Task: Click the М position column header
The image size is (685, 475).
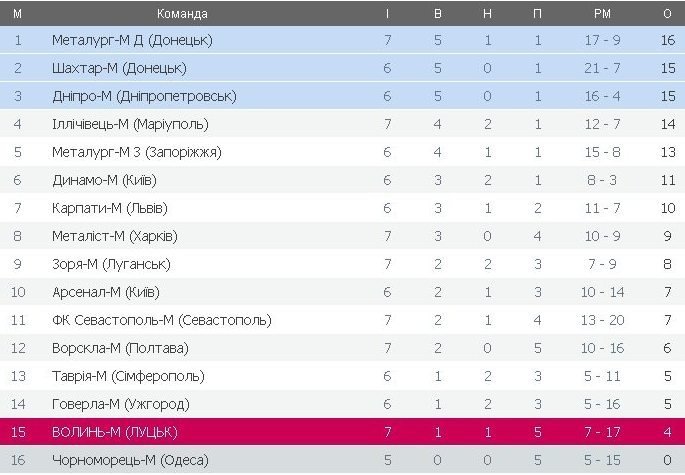Action: pos(17,14)
